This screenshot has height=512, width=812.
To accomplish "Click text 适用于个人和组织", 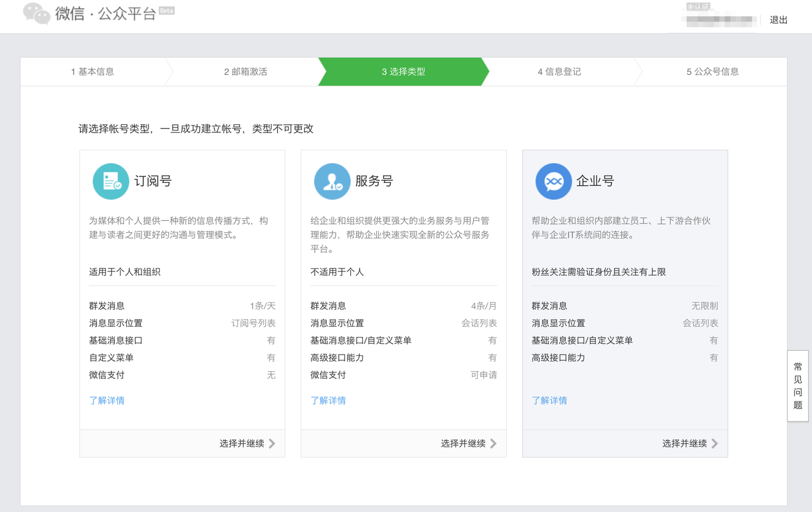I will point(124,272).
